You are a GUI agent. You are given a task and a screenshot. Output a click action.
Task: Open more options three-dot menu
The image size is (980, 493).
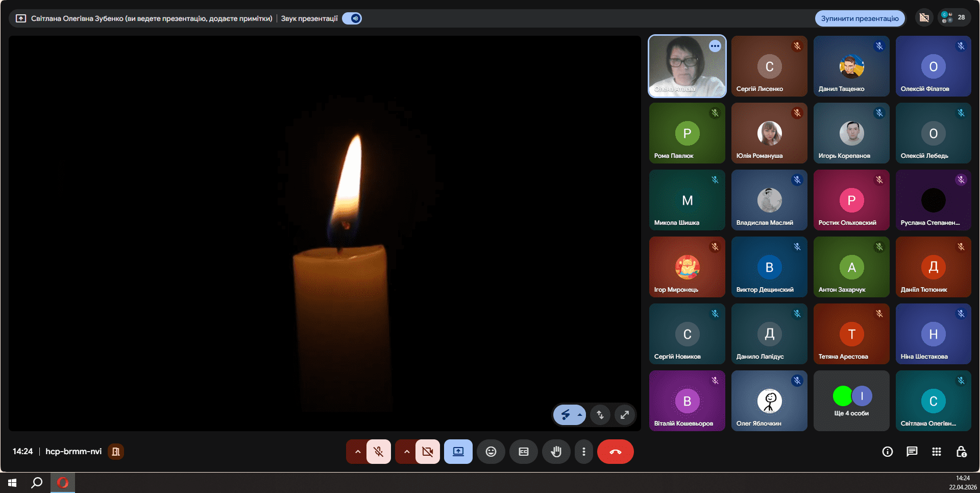coord(584,452)
